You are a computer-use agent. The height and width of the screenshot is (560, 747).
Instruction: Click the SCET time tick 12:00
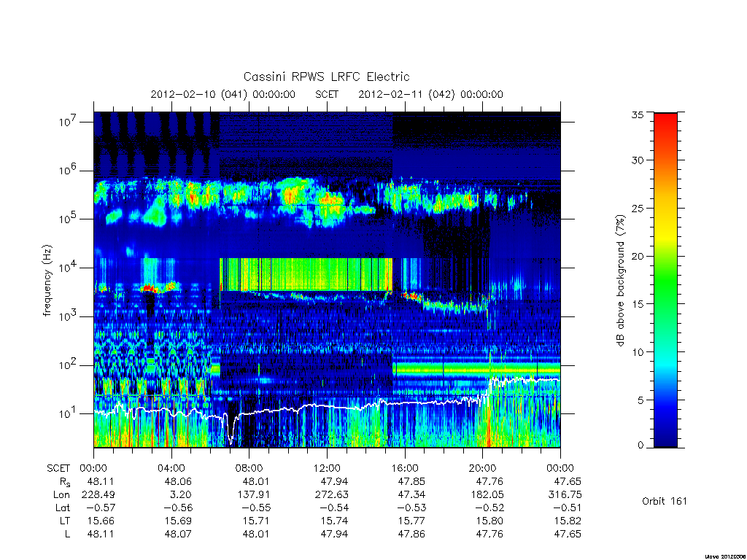pos(327,468)
